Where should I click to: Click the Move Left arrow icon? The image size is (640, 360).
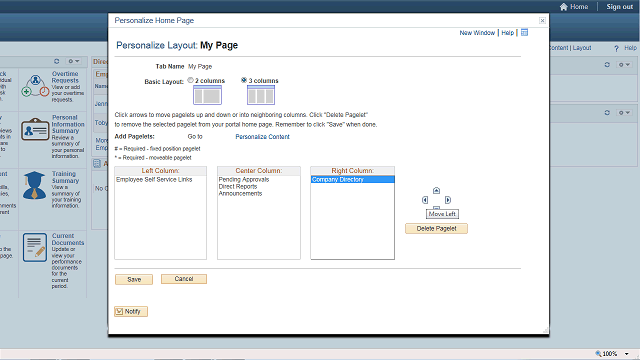[425, 200]
